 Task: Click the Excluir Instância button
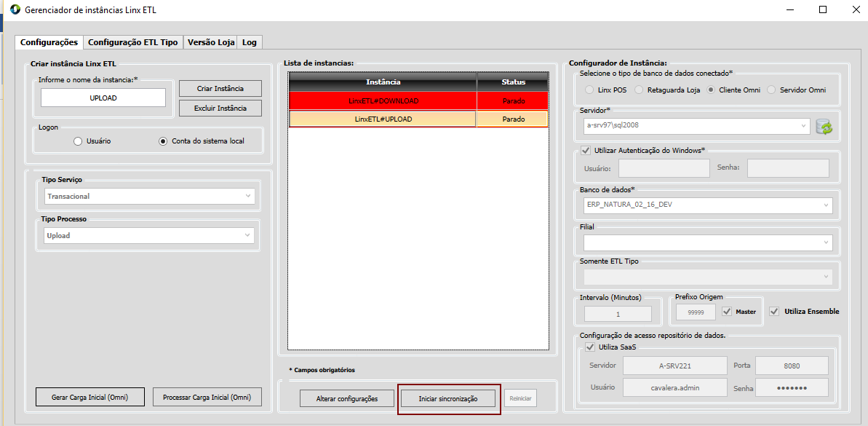(220, 108)
